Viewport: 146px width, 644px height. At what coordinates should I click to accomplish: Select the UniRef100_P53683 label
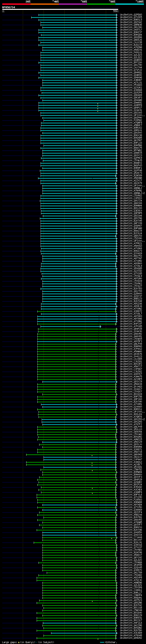click(x=131, y=85)
